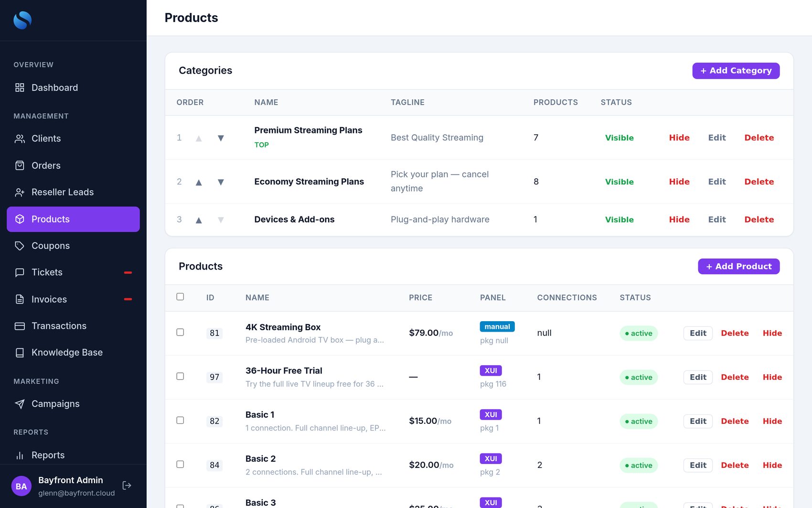Open Coupons via tag icon
812x508 pixels.
tap(20, 246)
